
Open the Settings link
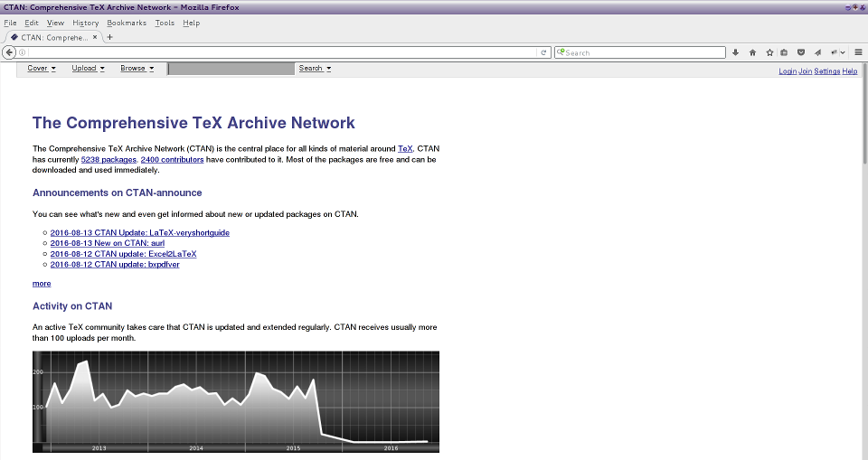click(x=827, y=71)
